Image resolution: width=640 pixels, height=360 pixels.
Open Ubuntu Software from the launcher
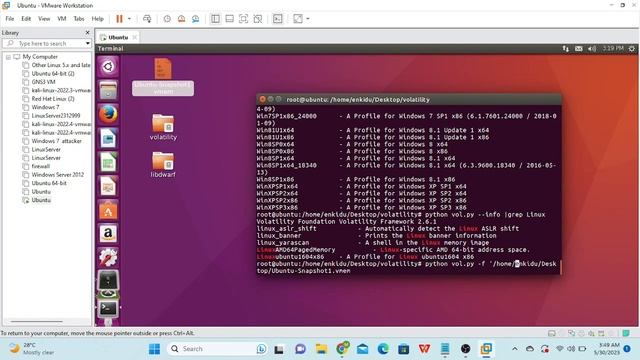pos(108,211)
